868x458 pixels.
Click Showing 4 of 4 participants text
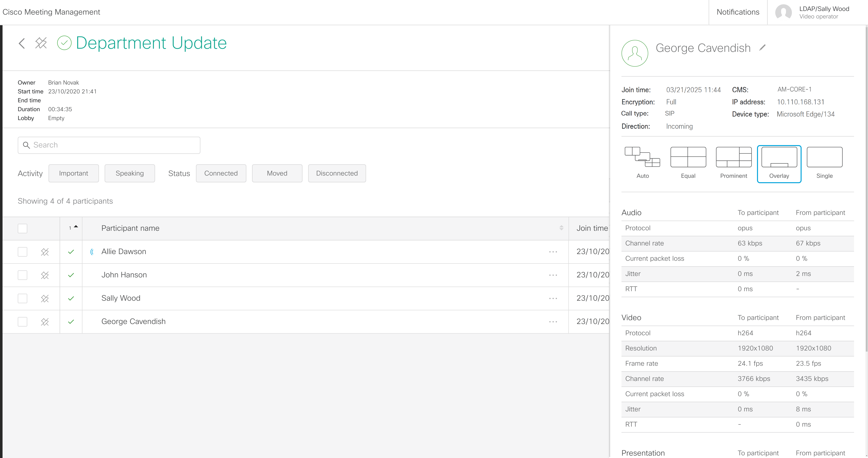point(65,201)
